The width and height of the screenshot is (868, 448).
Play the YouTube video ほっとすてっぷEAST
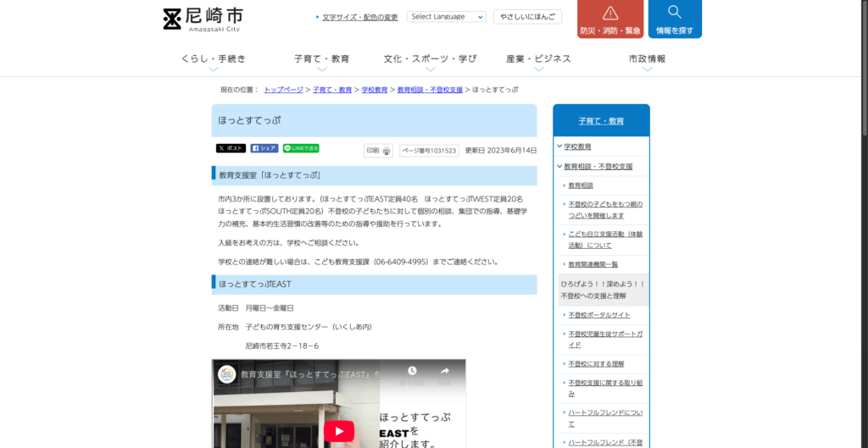pyautogui.click(x=339, y=431)
